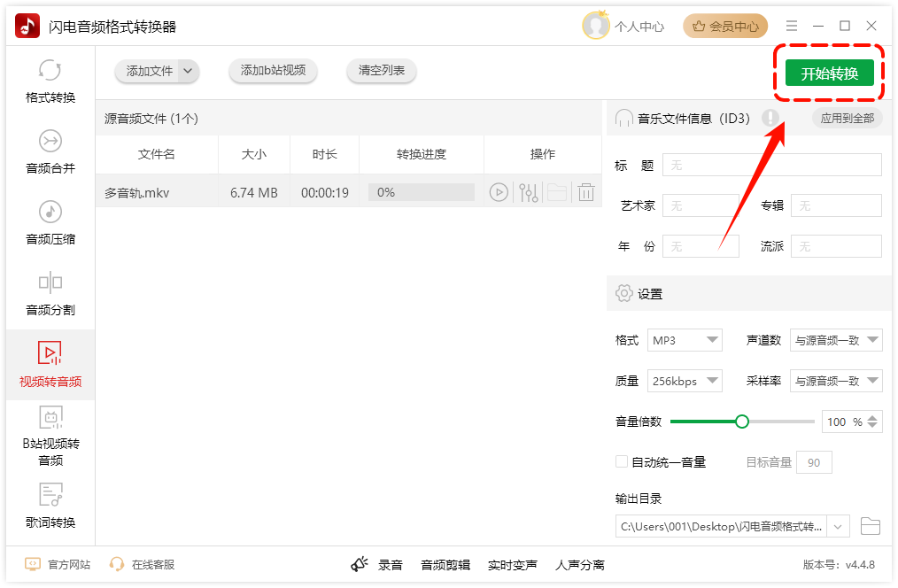Open the hamburger main menu
Screen dimensions: 898x588
click(x=792, y=26)
